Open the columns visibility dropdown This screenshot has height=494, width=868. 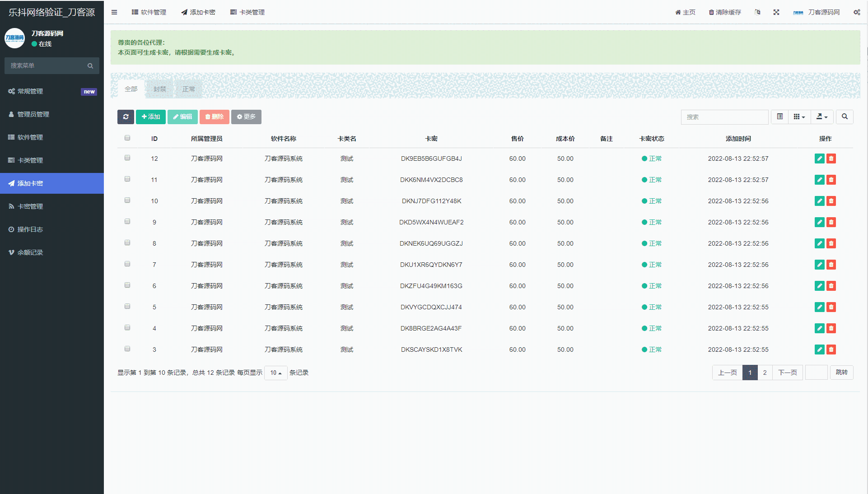799,117
